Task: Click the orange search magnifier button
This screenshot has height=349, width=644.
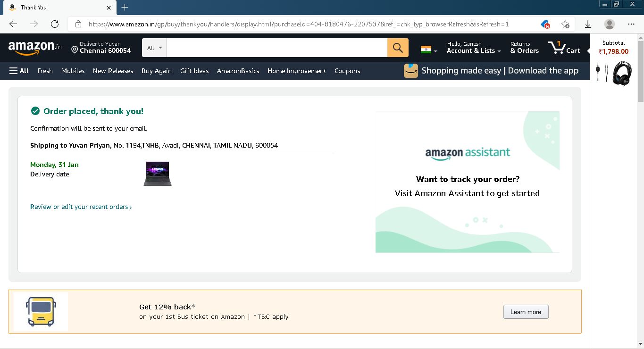Action: tap(397, 48)
